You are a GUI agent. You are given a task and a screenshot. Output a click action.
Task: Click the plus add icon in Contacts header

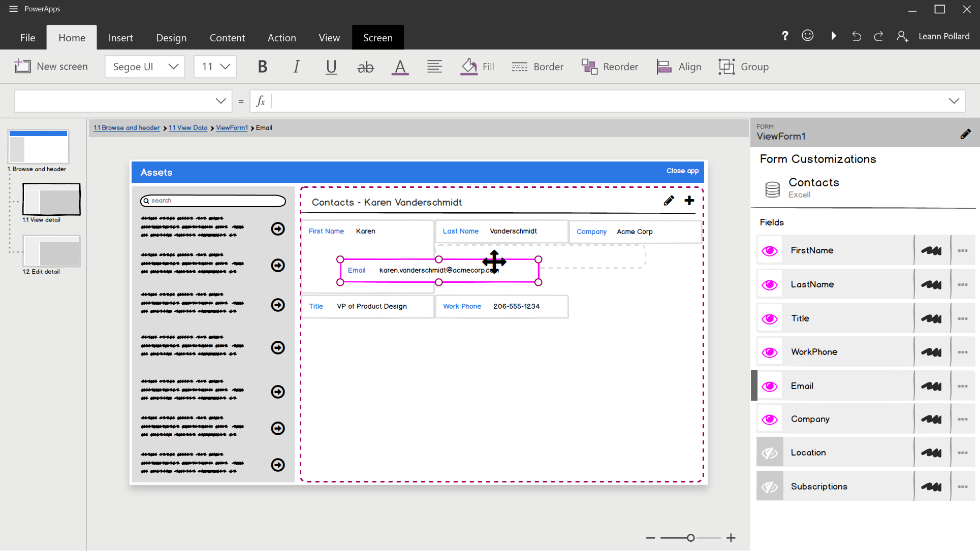[689, 201]
